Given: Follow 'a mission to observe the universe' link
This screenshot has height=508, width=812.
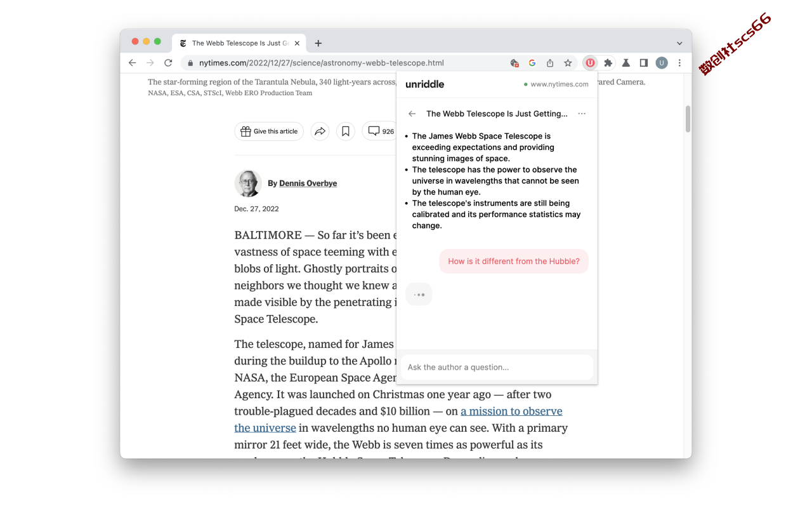Looking at the screenshot, I should point(398,419).
